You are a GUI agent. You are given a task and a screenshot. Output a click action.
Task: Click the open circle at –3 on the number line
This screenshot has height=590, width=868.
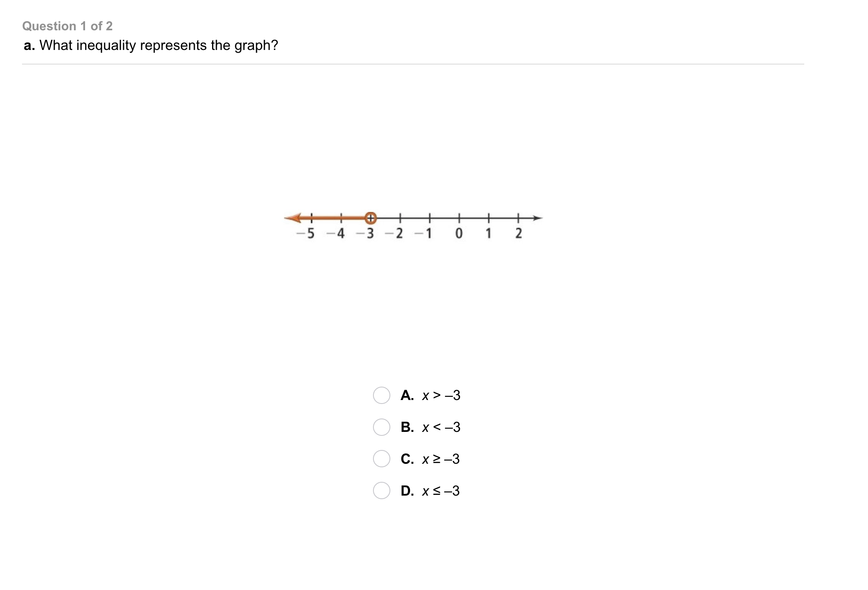click(370, 218)
